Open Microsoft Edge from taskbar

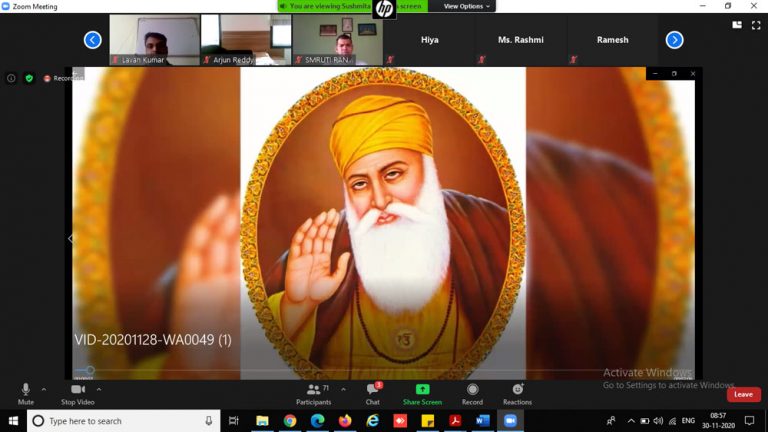coord(317,421)
